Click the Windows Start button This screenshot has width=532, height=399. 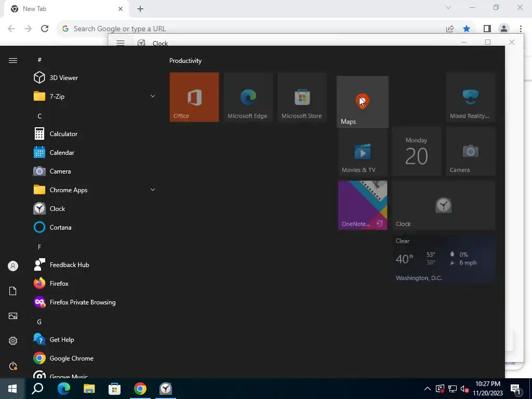12,389
